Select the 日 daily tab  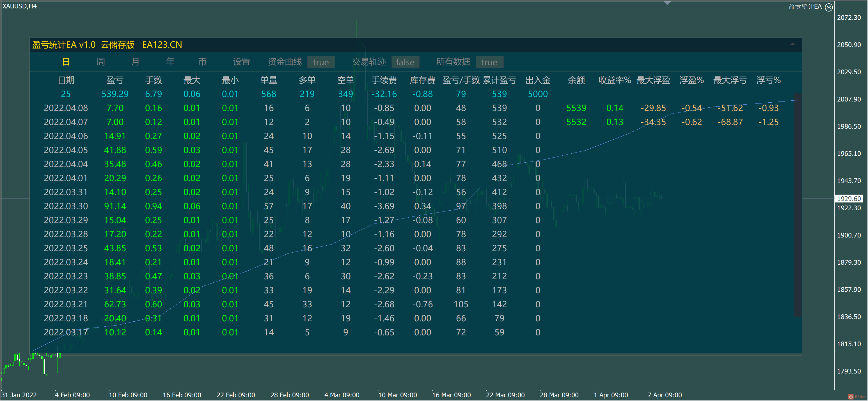(x=66, y=62)
